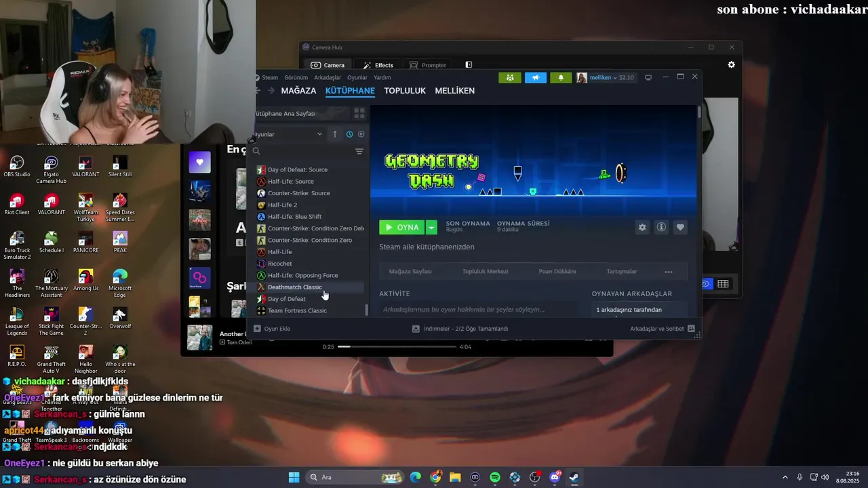Open Arkadaşlar ve Sohbet
Screen dimensions: 868x488
coord(663,329)
